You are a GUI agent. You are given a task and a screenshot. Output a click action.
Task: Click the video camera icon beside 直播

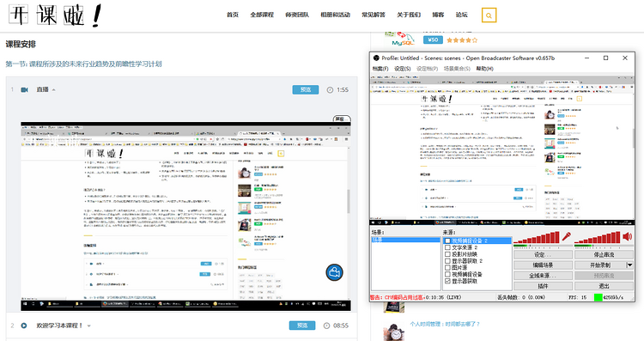25,89
